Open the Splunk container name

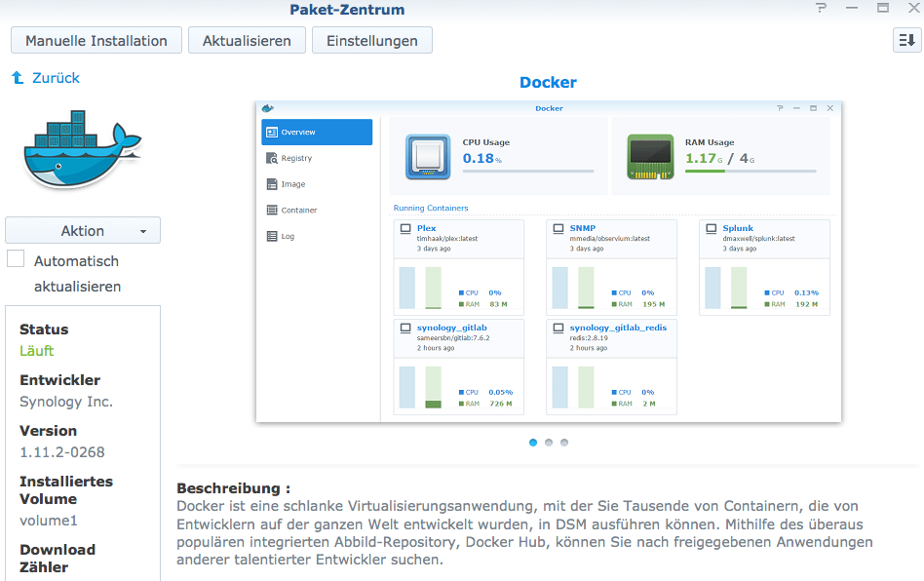(x=738, y=228)
